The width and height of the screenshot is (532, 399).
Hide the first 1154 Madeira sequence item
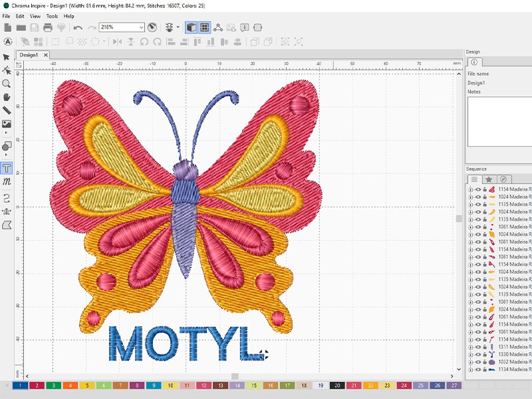(x=477, y=190)
